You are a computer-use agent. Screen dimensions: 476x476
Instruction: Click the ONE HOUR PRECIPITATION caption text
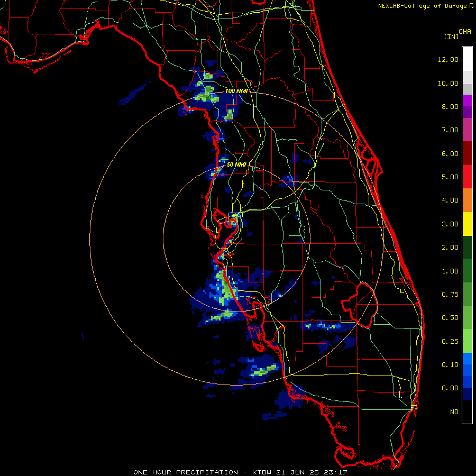pos(186,472)
